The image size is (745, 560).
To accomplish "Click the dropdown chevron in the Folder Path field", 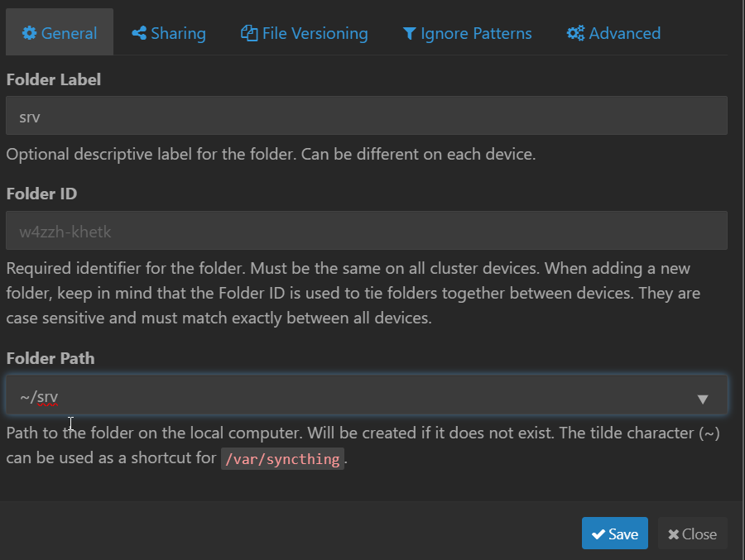I will click(x=703, y=397).
